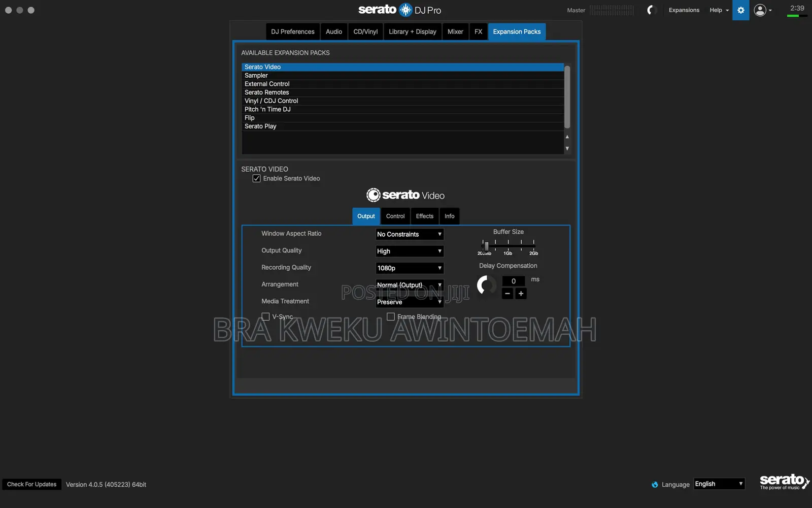The image size is (812, 508).
Task: Click Expansions in top bar
Action: coord(684,10)
